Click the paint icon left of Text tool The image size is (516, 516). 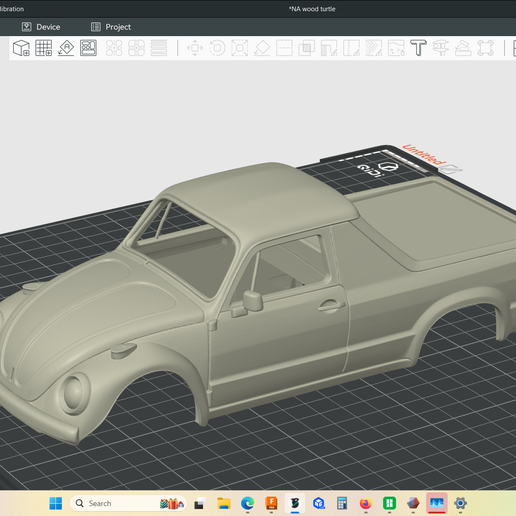[x=396, y=48]
